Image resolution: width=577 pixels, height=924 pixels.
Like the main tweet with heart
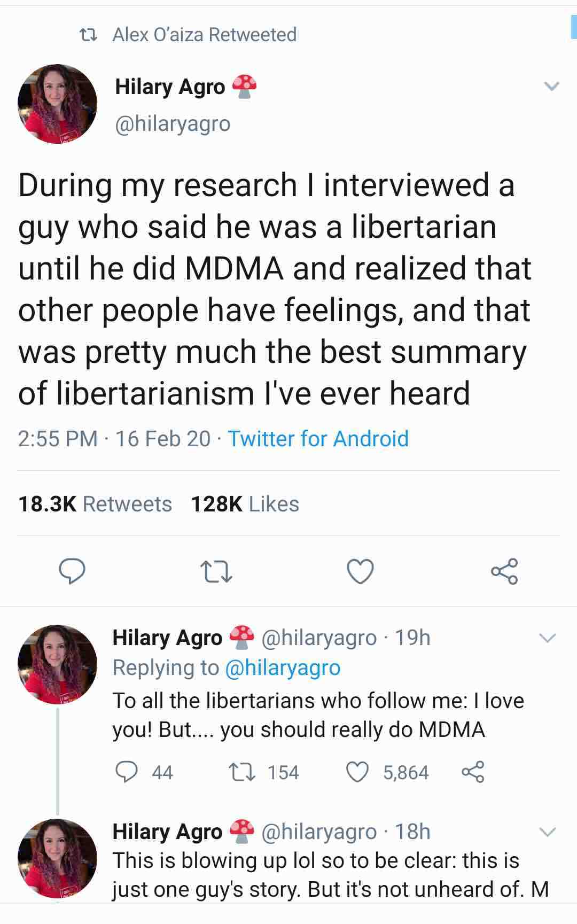tap(360, 571)
